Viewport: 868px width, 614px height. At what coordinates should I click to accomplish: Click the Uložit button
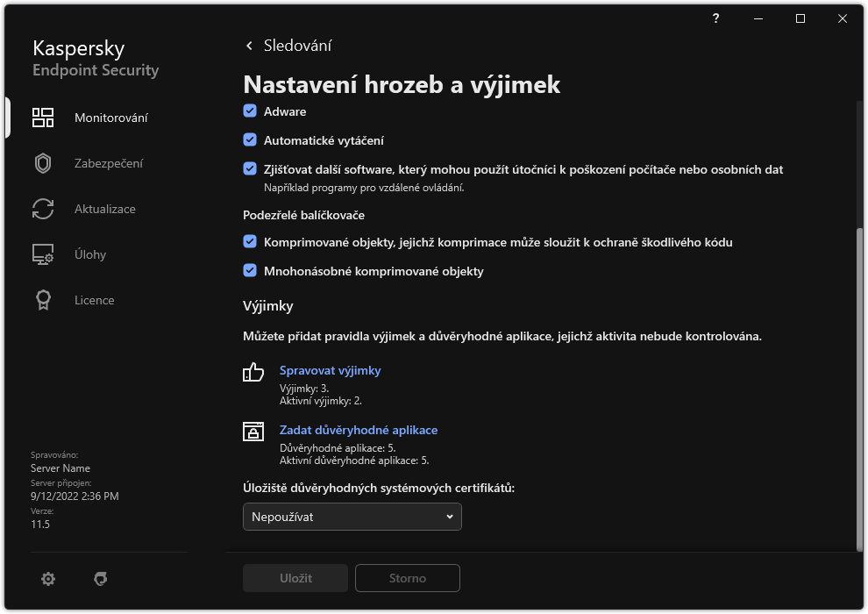pyautogui.click(x=295, y=577)
